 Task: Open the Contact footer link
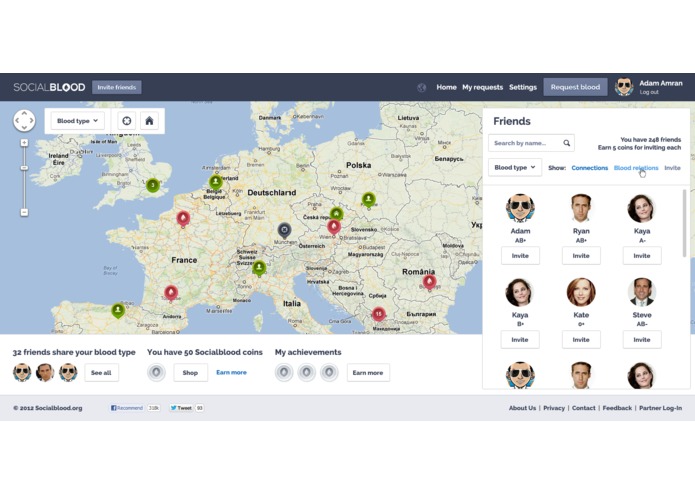pyautogui.click(x=584, y=408)
